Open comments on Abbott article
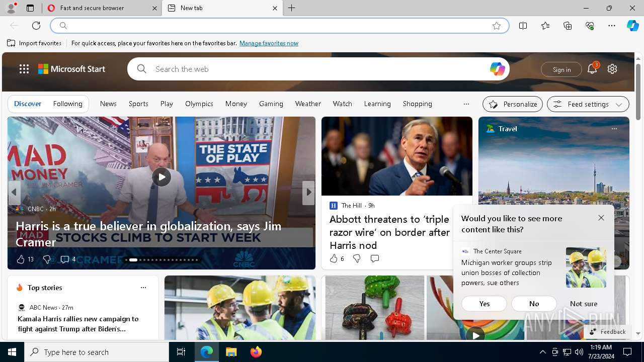This screenshot has width=644, height=362. click(x=375, y=258)
